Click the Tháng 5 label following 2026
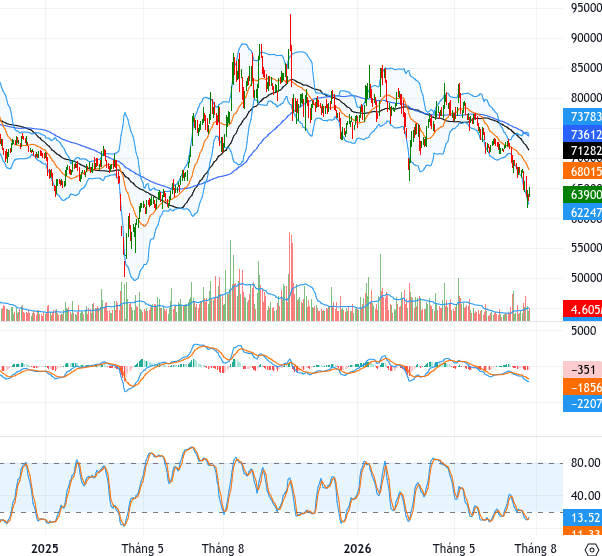Screen dimensions: 602x556 (x=454, y=548)
